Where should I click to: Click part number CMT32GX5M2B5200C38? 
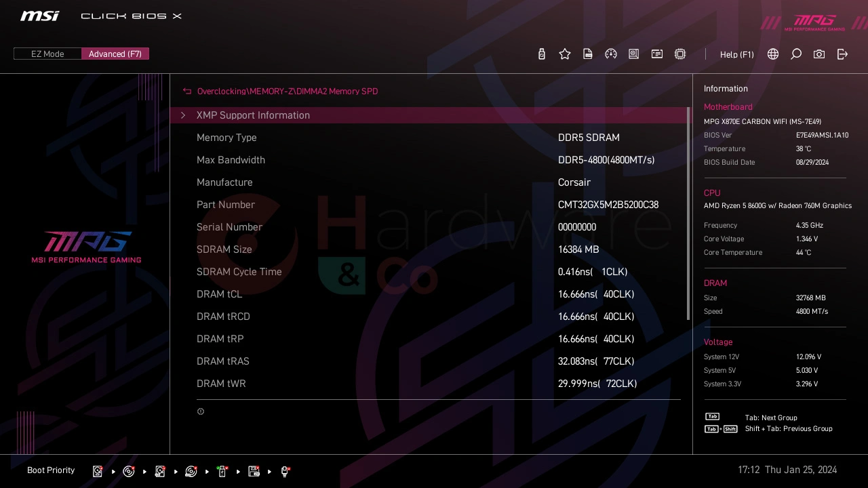[608, 205]
